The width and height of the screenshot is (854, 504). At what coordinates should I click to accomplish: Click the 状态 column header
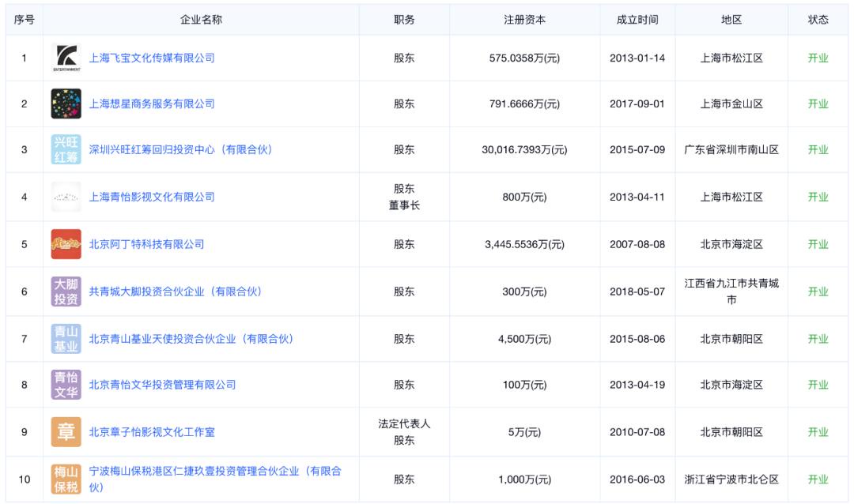[x=818, y=20]
